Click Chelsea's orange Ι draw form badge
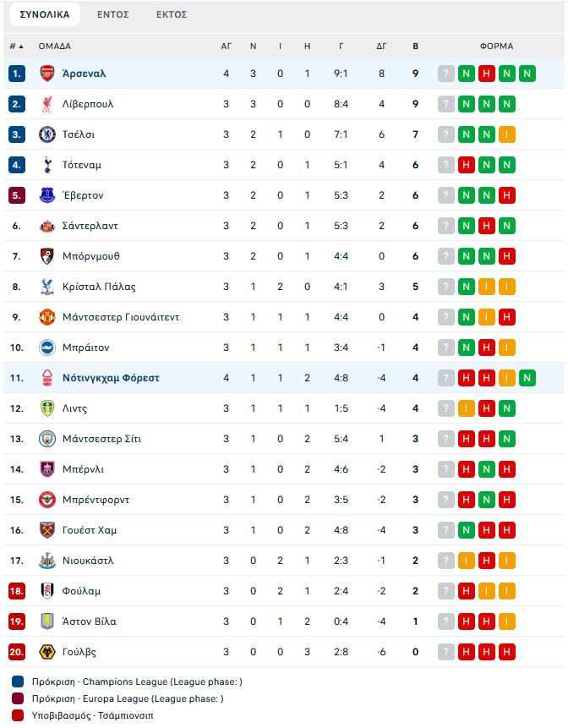This screenshot has width=568, height=728. tap(507, 134)
